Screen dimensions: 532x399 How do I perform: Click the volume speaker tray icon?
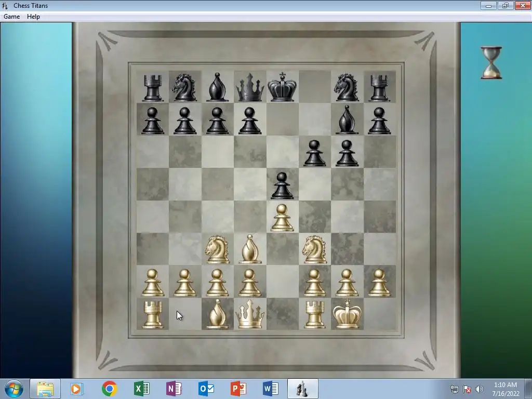(x=480, y=389)
